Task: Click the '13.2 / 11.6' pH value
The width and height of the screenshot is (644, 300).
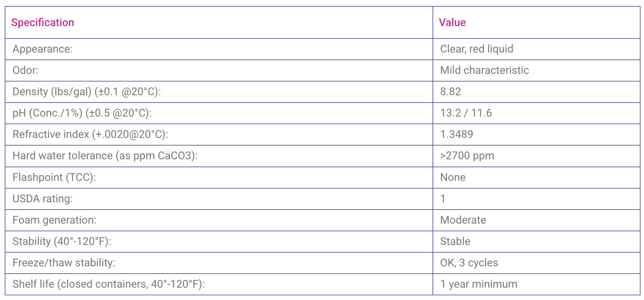Action: coord(466,113)
